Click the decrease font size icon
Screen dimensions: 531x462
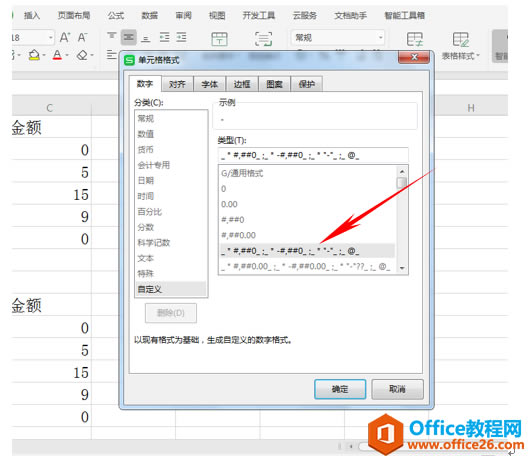pyautogui.click(x=83, y=37)
